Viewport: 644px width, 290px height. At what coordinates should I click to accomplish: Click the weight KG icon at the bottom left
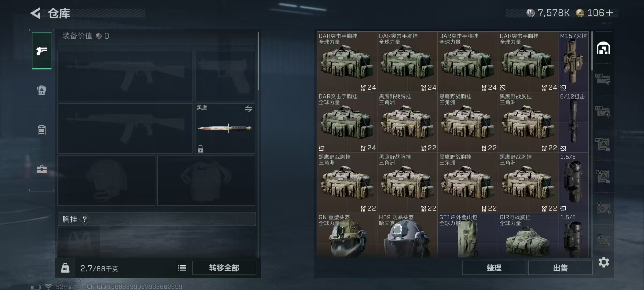pos(65,268)
